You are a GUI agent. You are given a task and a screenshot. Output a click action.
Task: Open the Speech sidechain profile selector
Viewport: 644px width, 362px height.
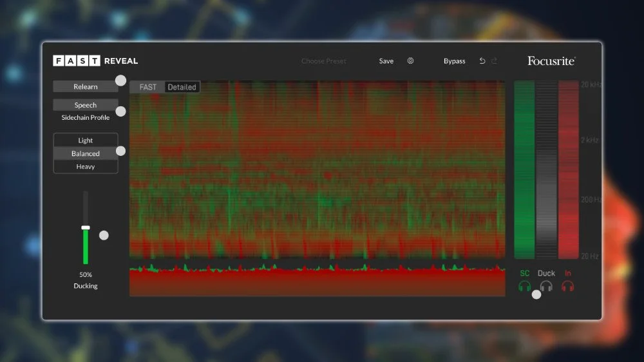pos(86,105)
